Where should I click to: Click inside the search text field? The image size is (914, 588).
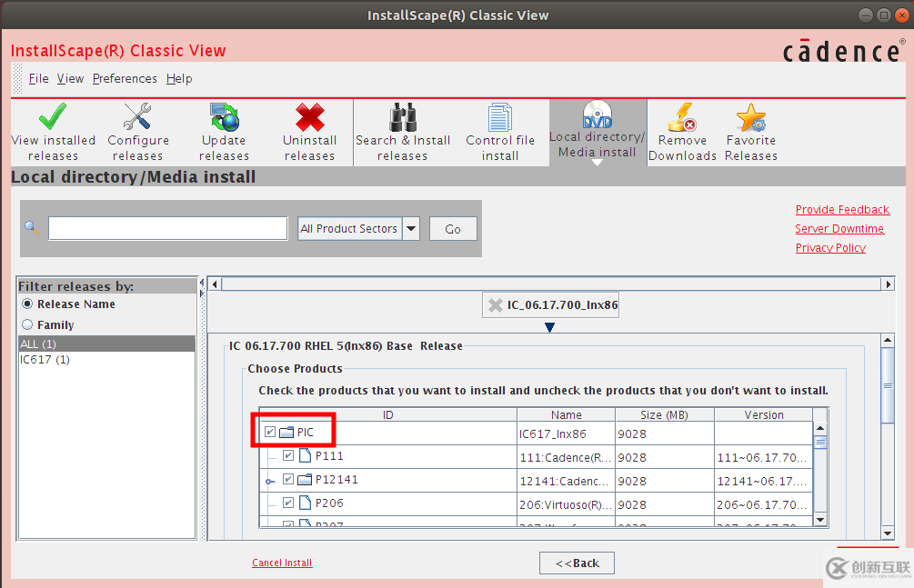click(x=167, y=228)
